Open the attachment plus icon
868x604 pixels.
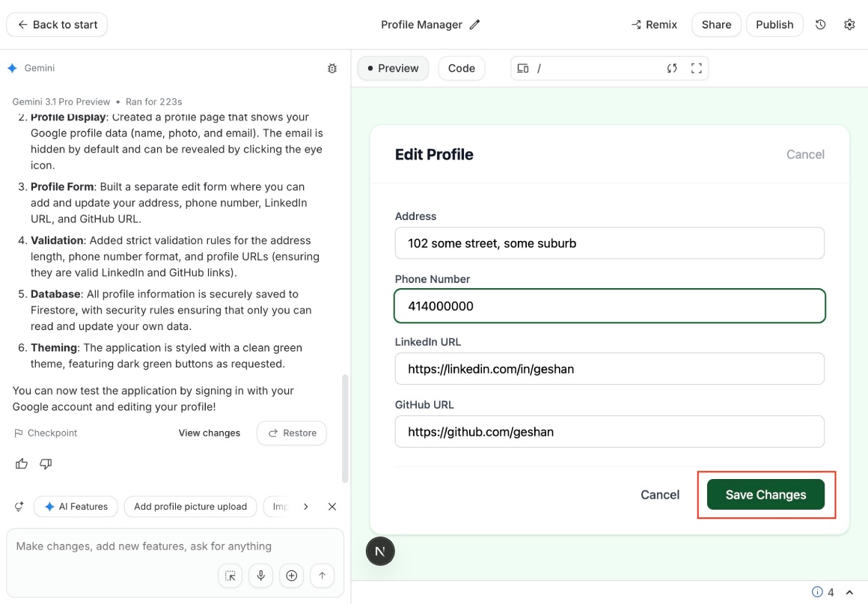pyautogui.click(x=291, y=576)
